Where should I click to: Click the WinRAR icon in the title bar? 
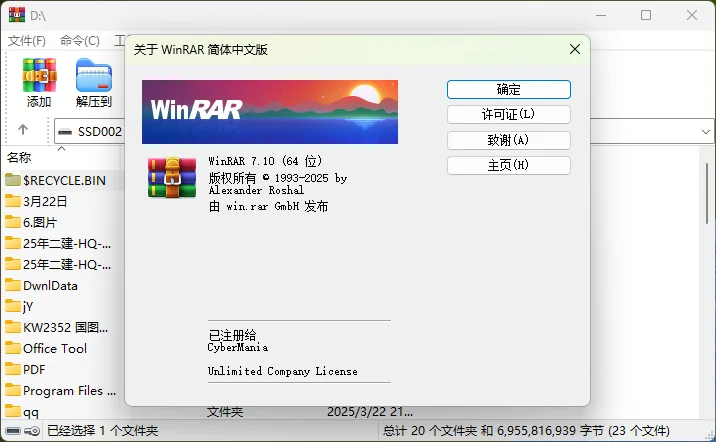click(15, 15)
